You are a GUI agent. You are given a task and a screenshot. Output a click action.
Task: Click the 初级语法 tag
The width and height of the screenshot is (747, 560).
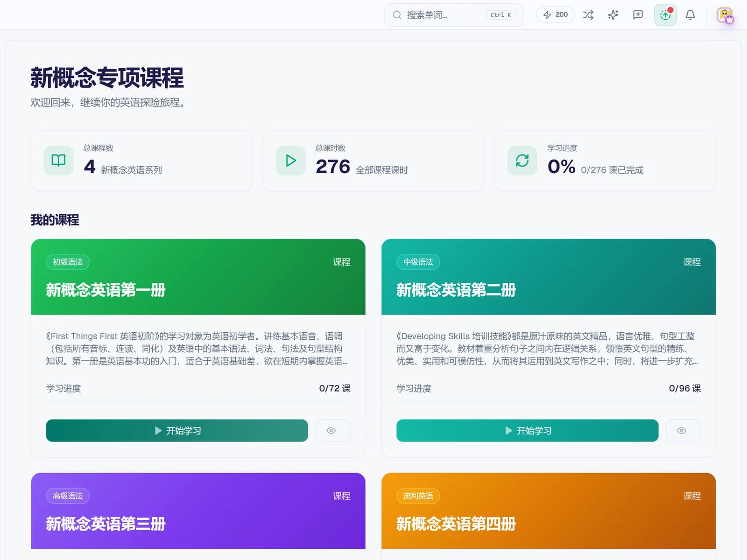pyautogui.click(x=68, y=262)
